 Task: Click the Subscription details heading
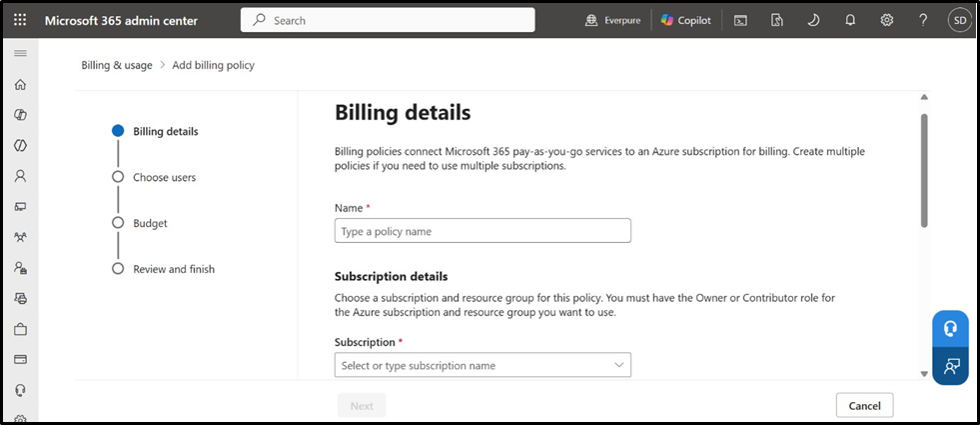click(x=392, y=276)
